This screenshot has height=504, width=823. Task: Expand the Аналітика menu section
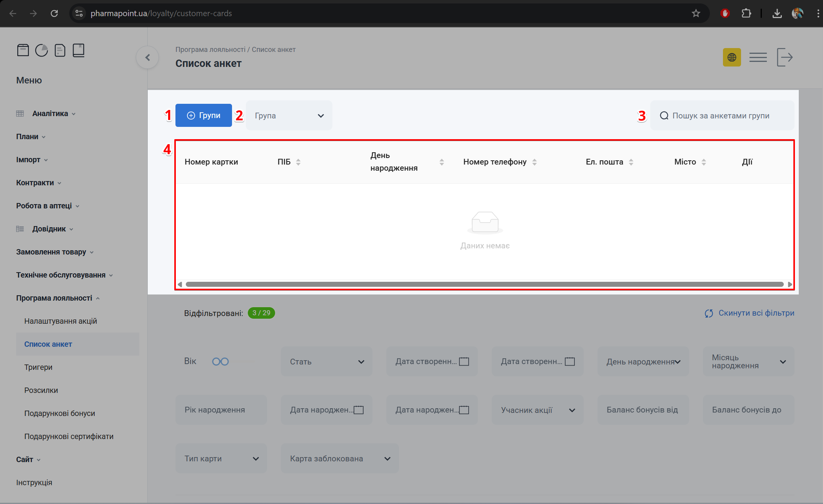pos(50,113)
